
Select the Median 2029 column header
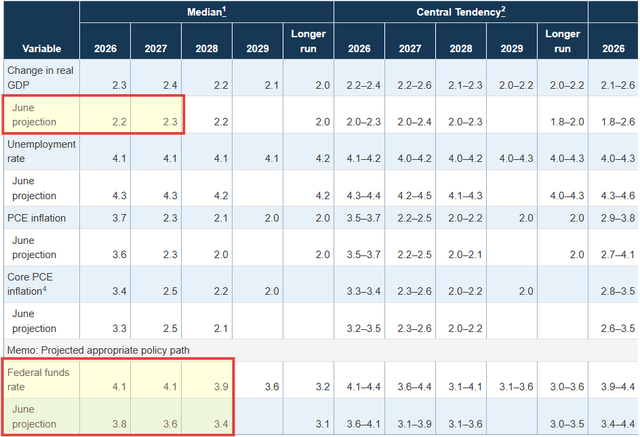click(x=258, y=49)
